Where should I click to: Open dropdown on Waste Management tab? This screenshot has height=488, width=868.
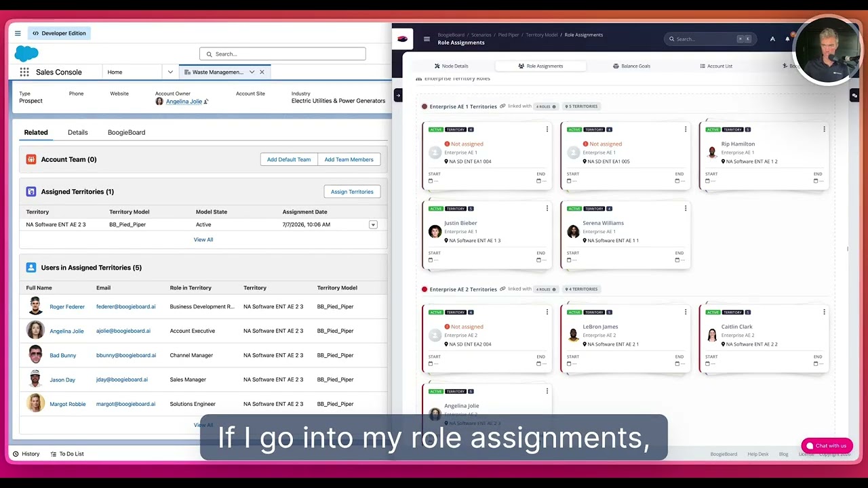pyautogui.click(x=252, y=72)
